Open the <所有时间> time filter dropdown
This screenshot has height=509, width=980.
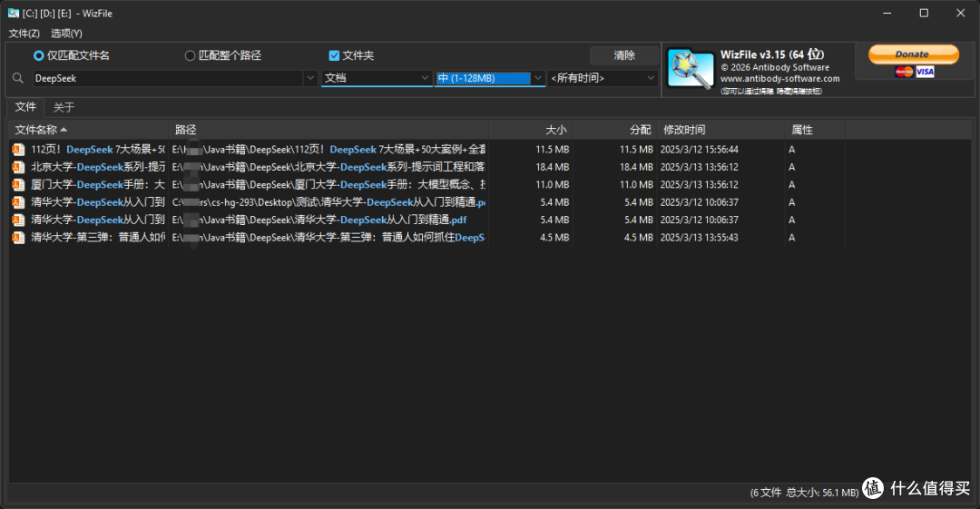coord(603,78)
